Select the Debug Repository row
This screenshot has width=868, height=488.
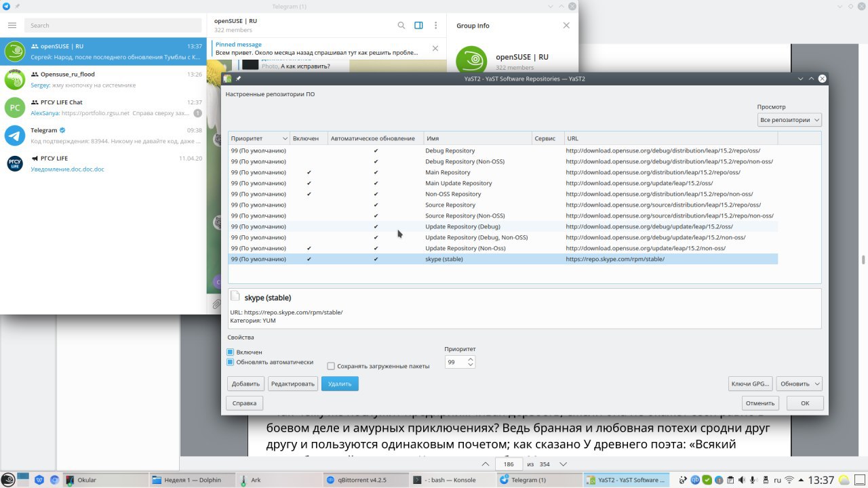pyautogui.click(x=502, y=150)
